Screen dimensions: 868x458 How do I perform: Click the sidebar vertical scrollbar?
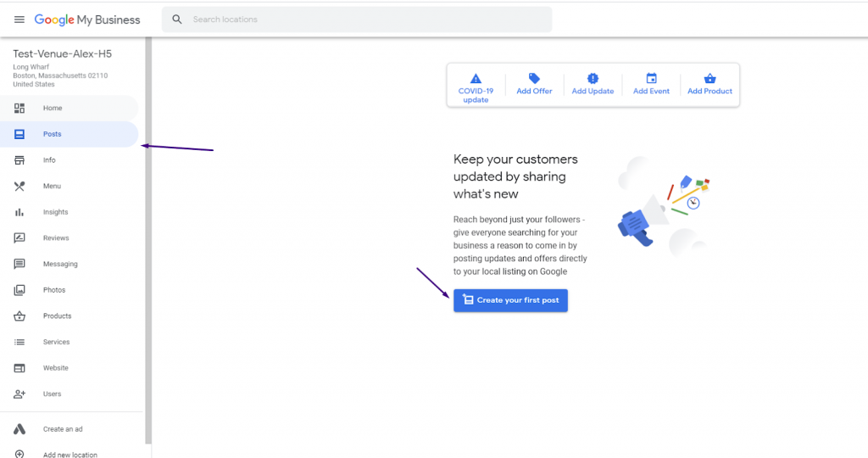point(148,241)
